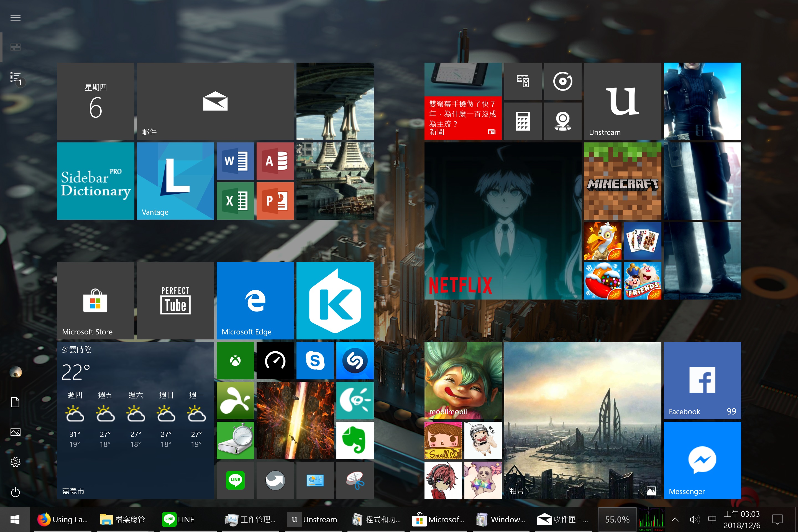Image resolution: width=798 pixels, height=532 pixels.
Task: Open the Maps location pin tile
Action: pyautogui.click(x=563, y=121)
